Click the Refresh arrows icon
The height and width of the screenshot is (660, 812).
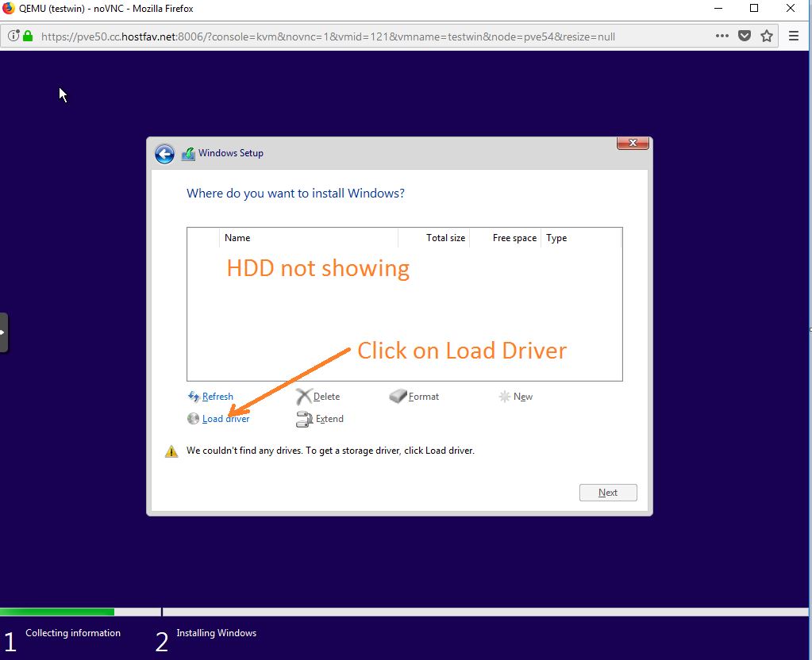(194, 397)
